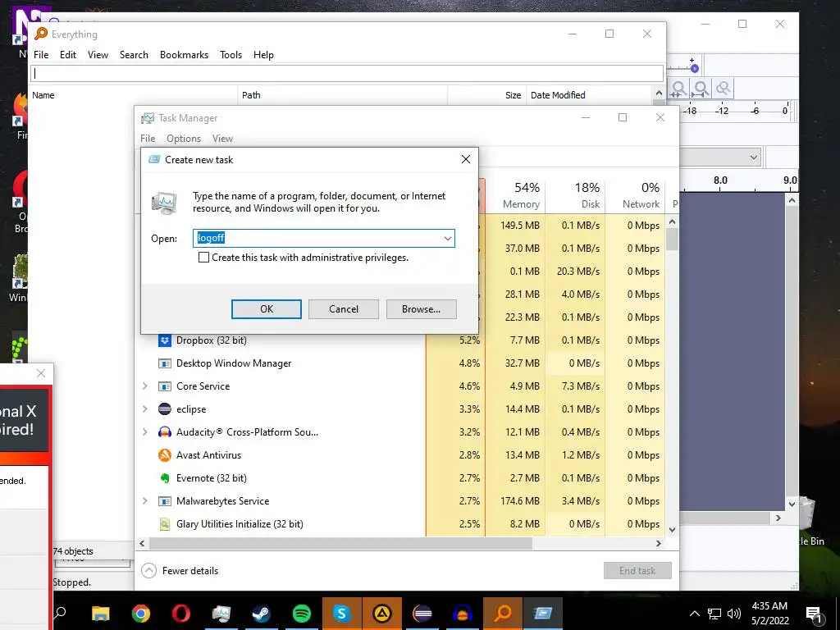The image size is (840, 630).
Task: Open Task Manager File menu
Action: click(x=148, y=139)
